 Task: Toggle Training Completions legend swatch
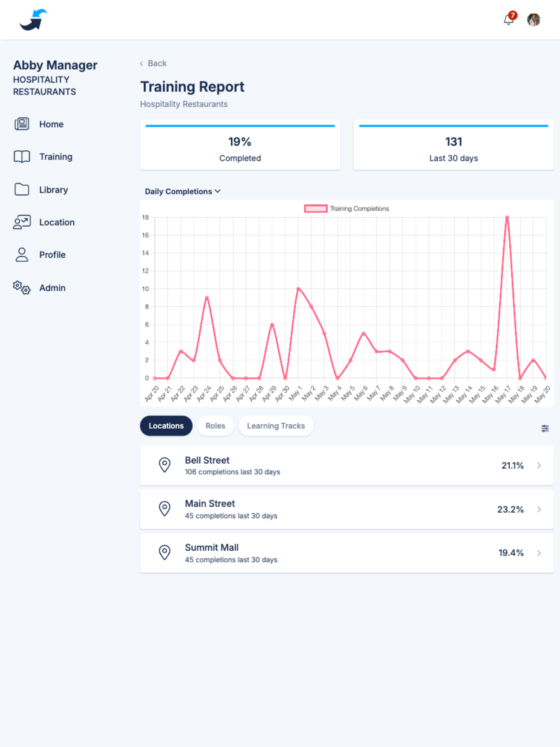click(316, 209)
